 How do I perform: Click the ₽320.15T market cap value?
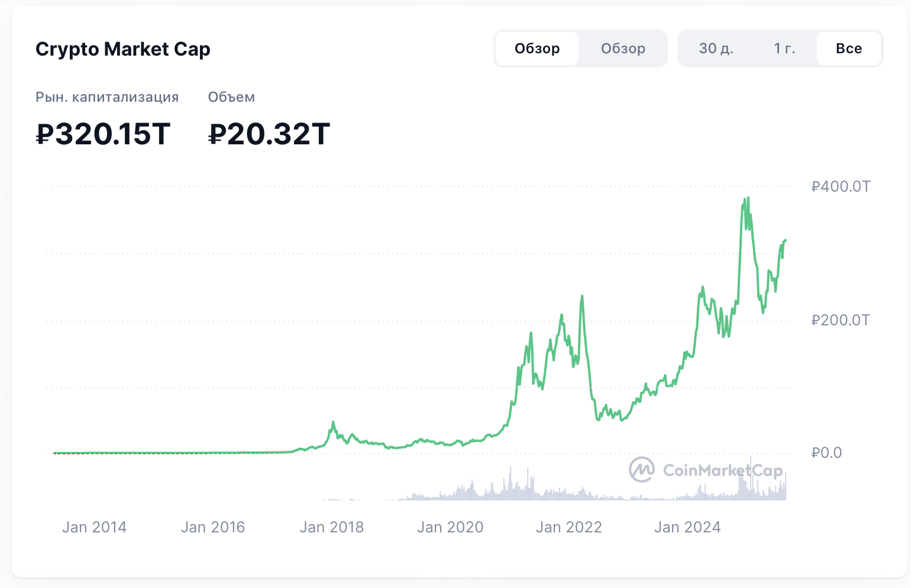pos(104,134)
